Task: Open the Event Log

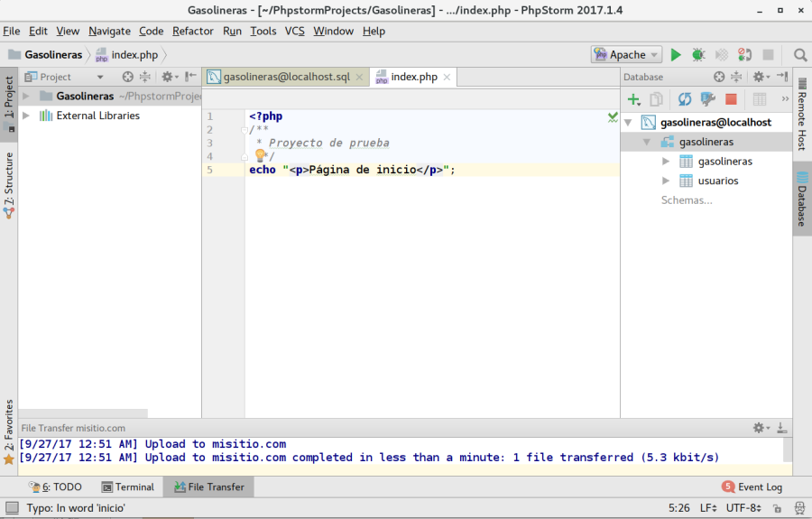Action: coord(752,487)
